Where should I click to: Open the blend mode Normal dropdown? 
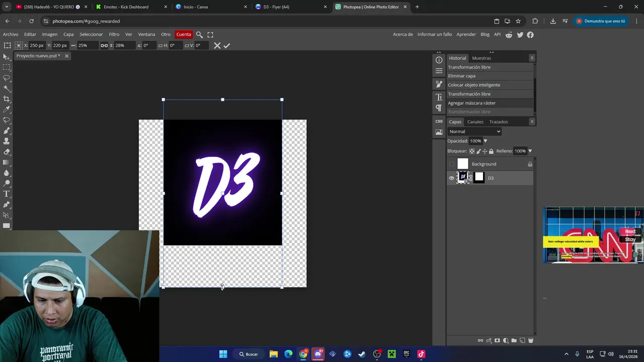point(474,132)
